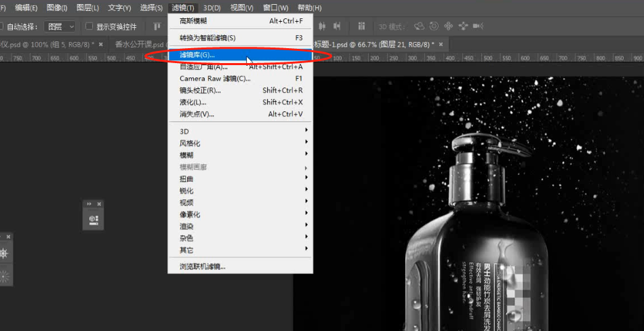Screen dimensions: 644x331
Task: Open the 图层 auto-select dropdown
Action: coord(60,26)
